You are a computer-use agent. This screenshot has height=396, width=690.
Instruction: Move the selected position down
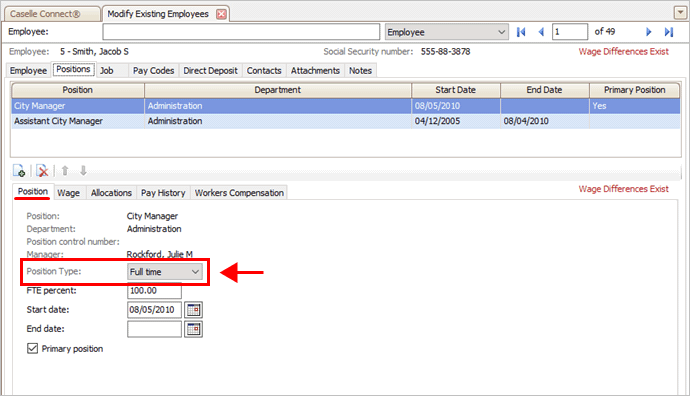pyautogui.click(x=83, y=171)
